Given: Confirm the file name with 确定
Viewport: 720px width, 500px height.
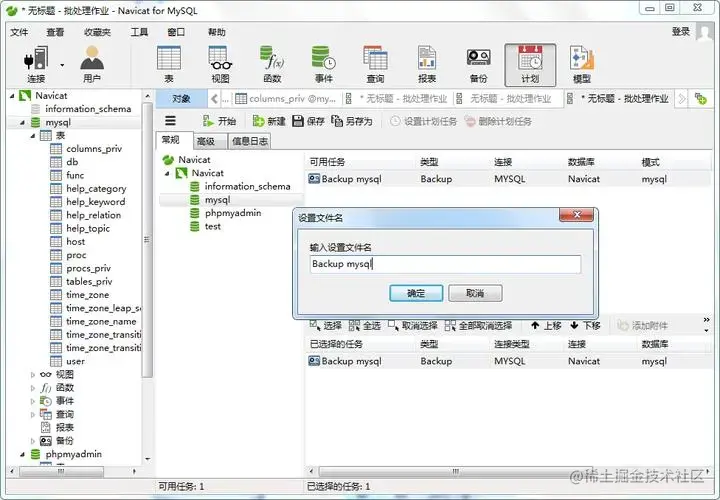Looking at the screenshot, I should [x=416, y=293].
